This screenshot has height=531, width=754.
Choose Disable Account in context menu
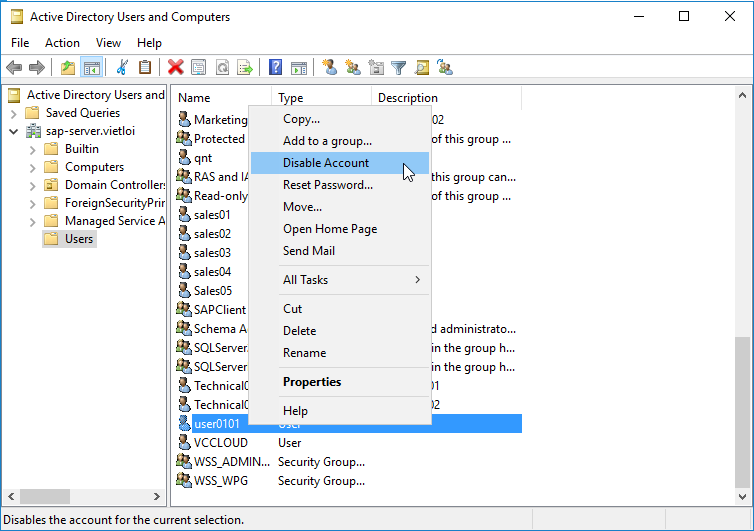339,163
